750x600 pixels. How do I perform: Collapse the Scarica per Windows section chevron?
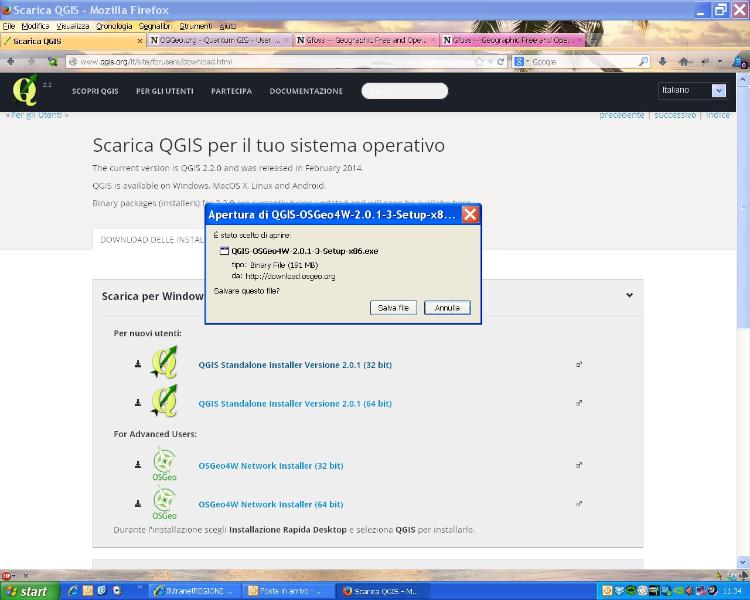629,295
